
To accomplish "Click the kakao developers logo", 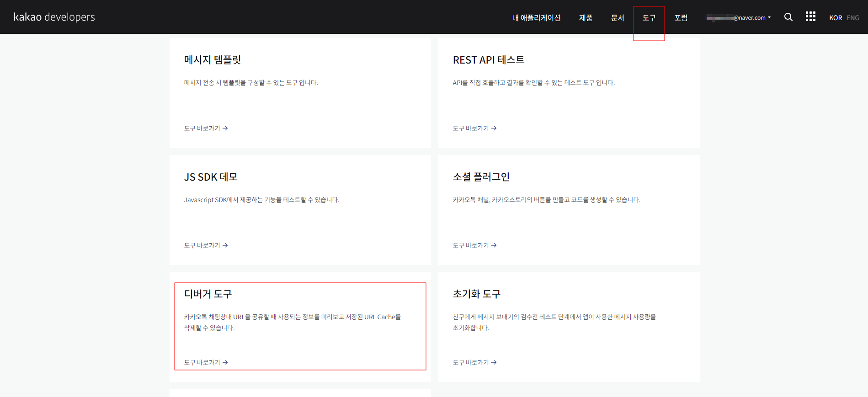I will point(54,17).
